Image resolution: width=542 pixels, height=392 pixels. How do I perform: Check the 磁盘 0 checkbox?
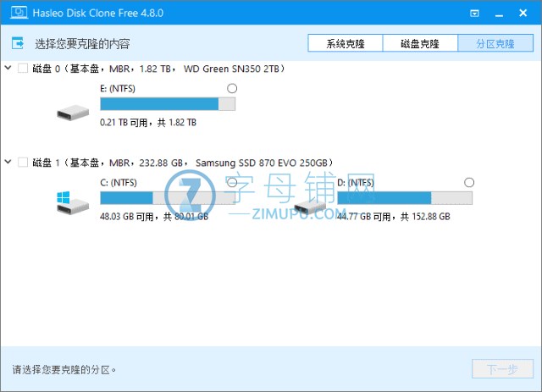pyautogui.click(x=23, y=69)
